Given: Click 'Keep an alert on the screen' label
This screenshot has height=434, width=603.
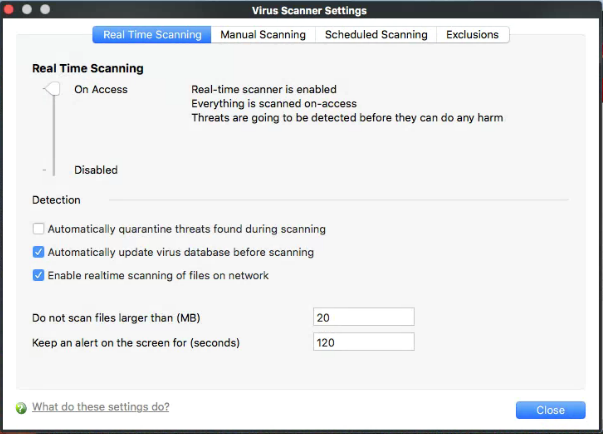Looking at the screenshot, I should 136,343.
